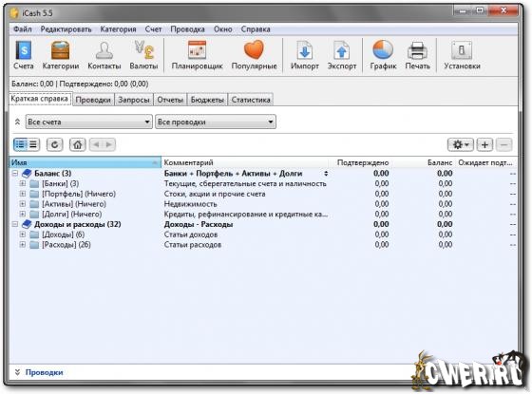Open the Печать printer icon
Screen dimensions: 532x394
point(417,50)
